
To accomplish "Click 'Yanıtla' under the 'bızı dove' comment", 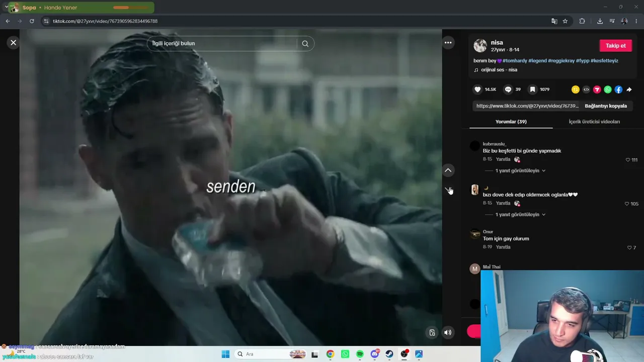I will (503, 203).
